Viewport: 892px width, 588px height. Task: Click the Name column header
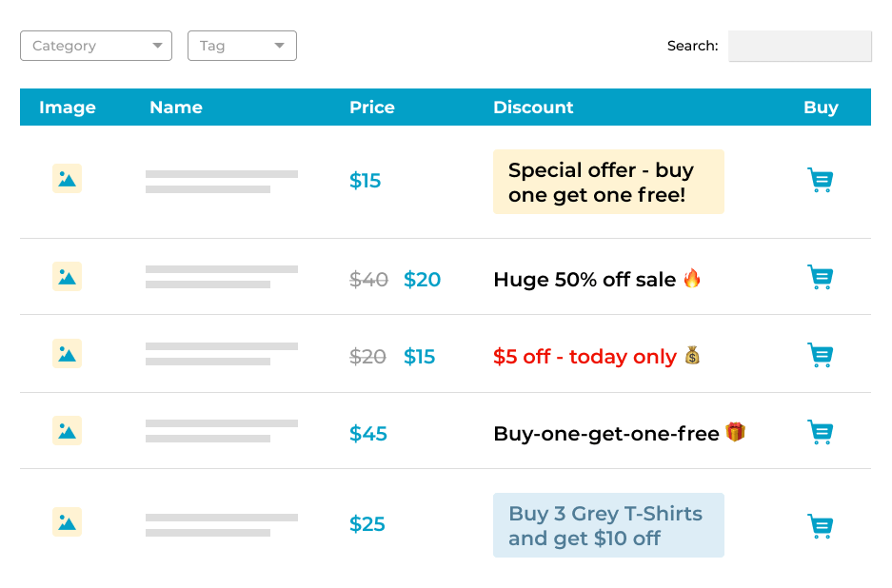pyautogui.click(x=176, y=107)
